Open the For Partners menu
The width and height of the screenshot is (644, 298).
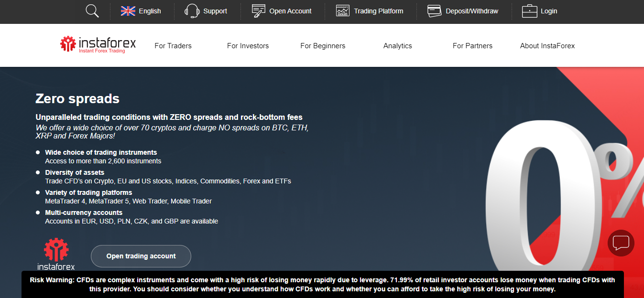(472, 46)
